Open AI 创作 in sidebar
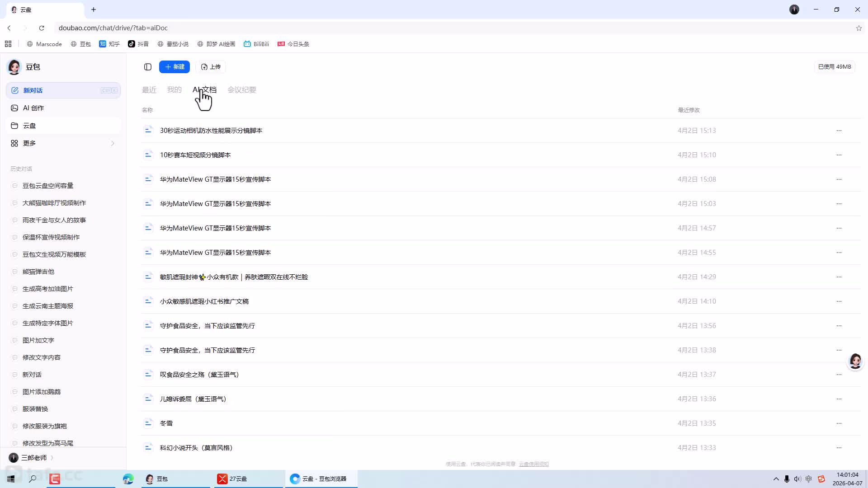868x488 pixels. tap(33, 108)
